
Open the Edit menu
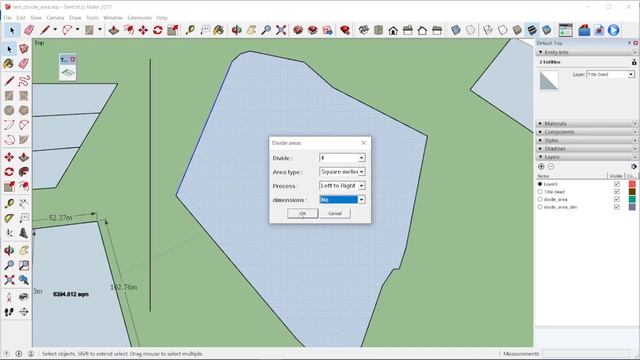click(x=21, y=18)
